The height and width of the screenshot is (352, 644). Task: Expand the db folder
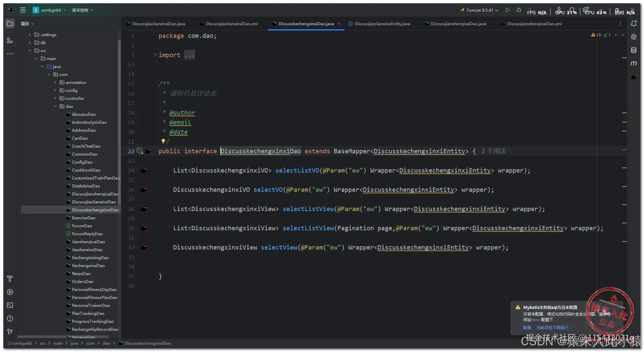tap(30, 42)
